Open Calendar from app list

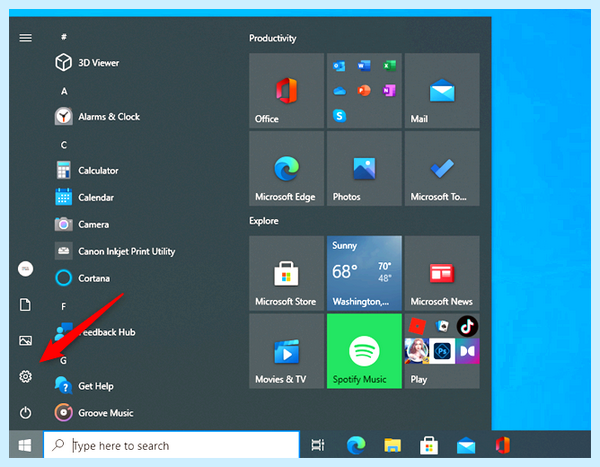click(85, 197)
